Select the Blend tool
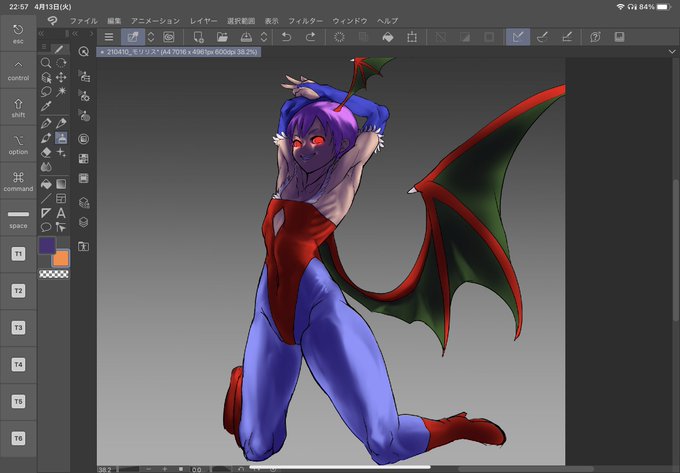 (x=46, y=167)
